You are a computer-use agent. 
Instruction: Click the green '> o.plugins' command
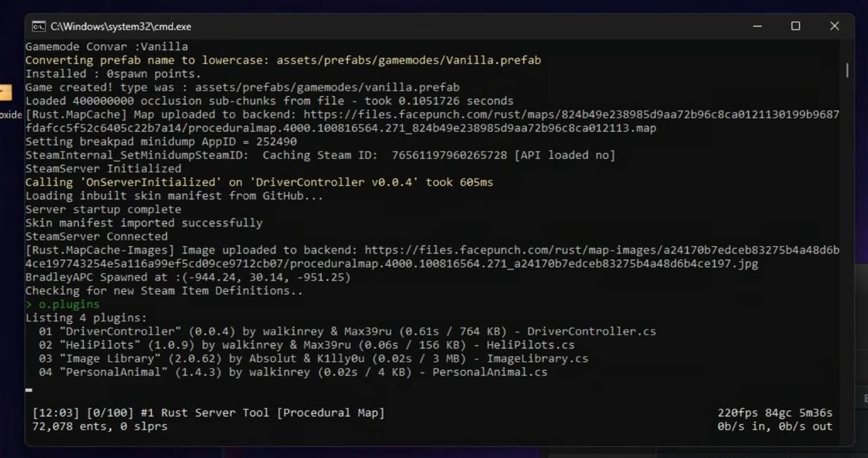click(x=62, y=304)
